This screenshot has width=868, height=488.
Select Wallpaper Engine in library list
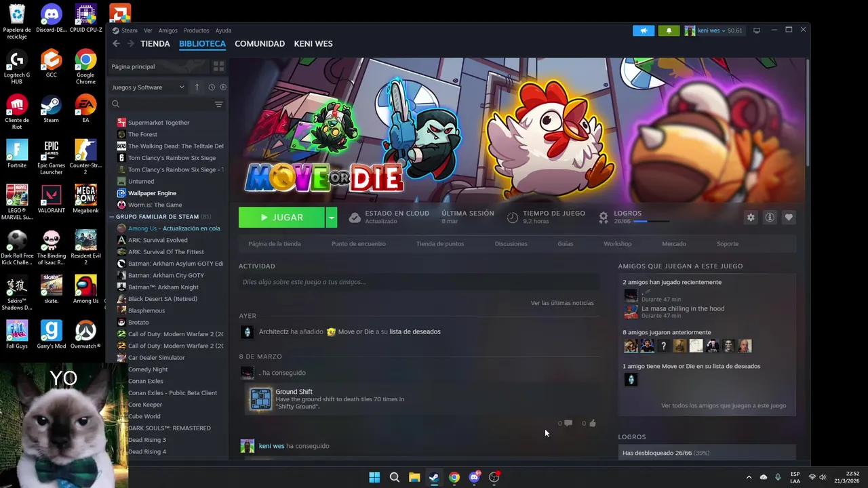point(152,193)
